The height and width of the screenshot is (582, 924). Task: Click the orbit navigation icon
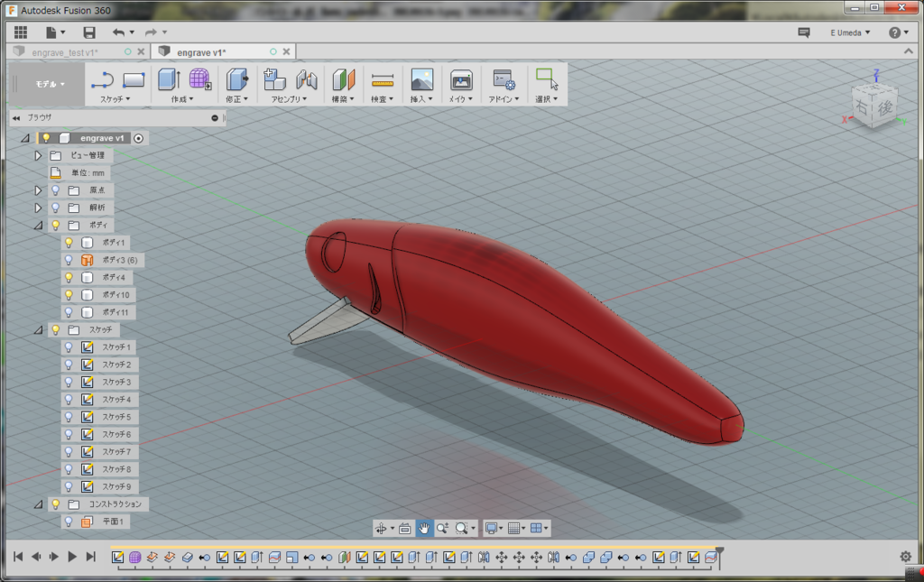click(383, 529)
